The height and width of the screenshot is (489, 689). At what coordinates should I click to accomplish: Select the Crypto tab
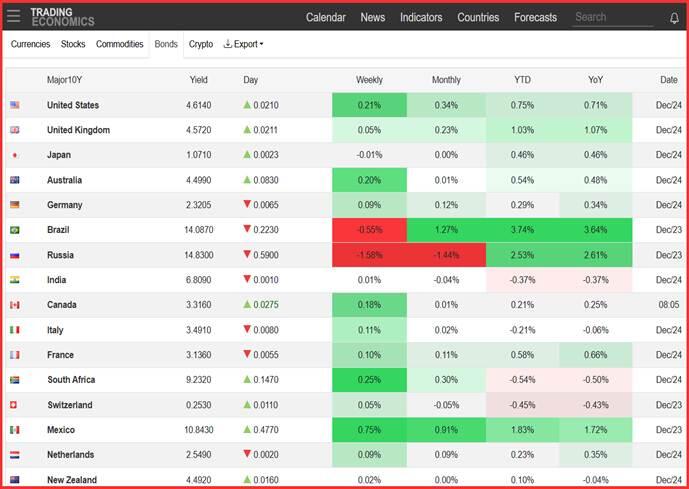[x=200, y=44]
